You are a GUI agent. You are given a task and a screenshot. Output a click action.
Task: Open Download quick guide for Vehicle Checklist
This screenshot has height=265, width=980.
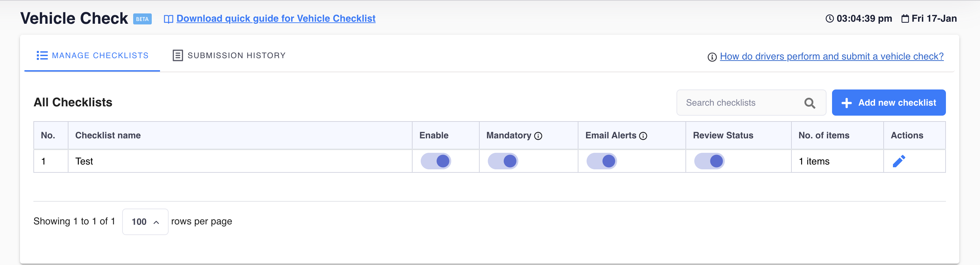point(275,19)
